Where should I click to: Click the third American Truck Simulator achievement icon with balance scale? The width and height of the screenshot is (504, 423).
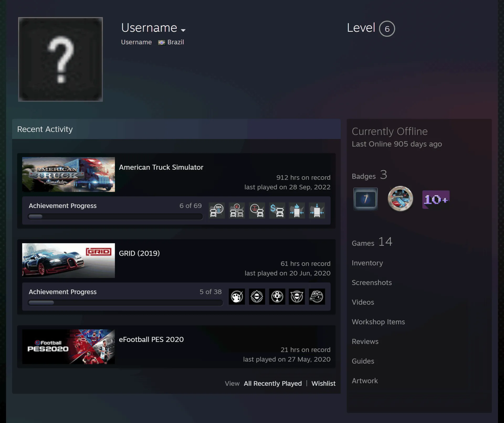pyautogui.click(x=257, y=210)
